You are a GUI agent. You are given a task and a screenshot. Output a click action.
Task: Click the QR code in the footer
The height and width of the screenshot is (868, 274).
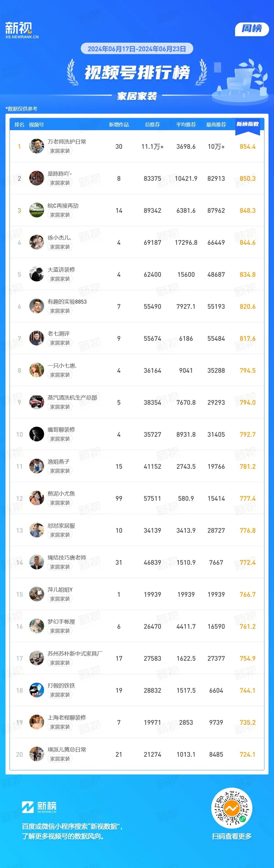(232, 808)
